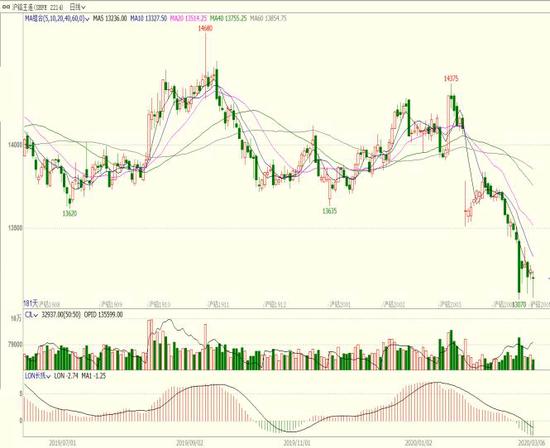The width and height of the screenshot is (550, 448).
Task: Click the 14375 peak price marker
Action: click(x=451, y=79)
